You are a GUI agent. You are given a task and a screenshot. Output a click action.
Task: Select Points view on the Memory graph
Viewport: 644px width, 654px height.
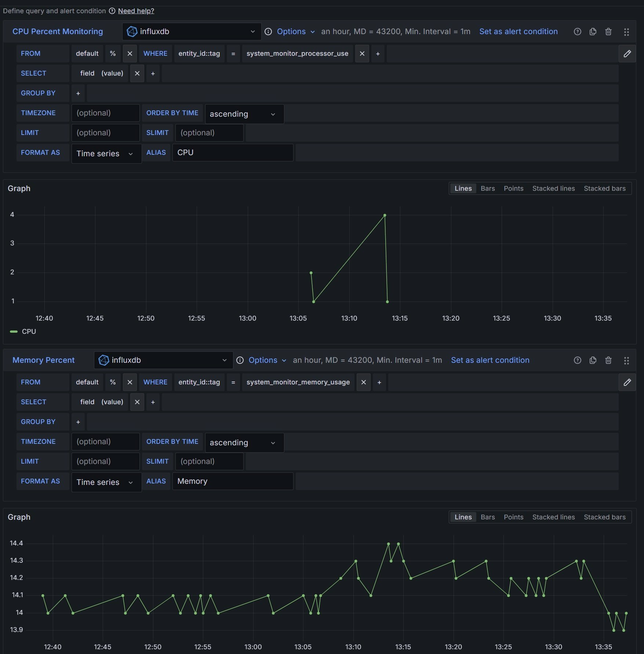[x=513, y=517]
